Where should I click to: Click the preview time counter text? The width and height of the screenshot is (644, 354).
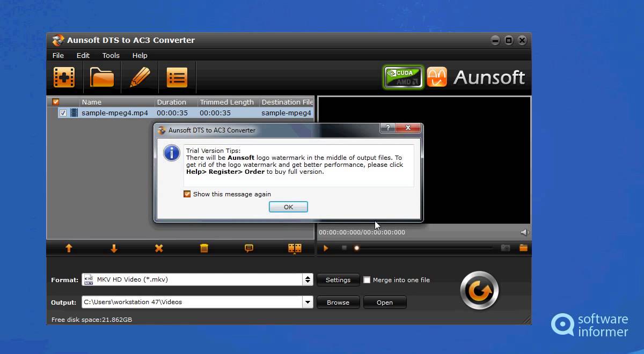[x=362, y=232]
